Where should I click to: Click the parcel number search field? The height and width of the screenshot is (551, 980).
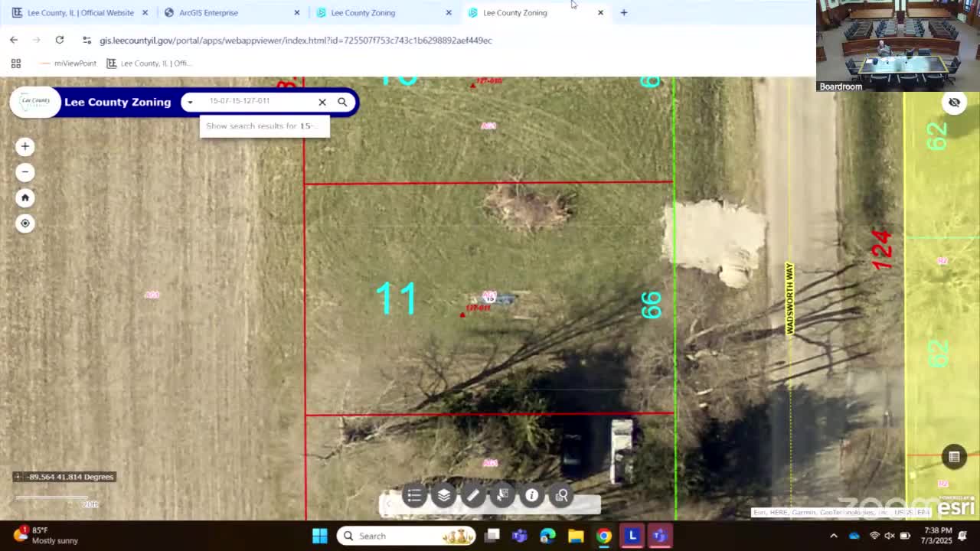(256, 101)
